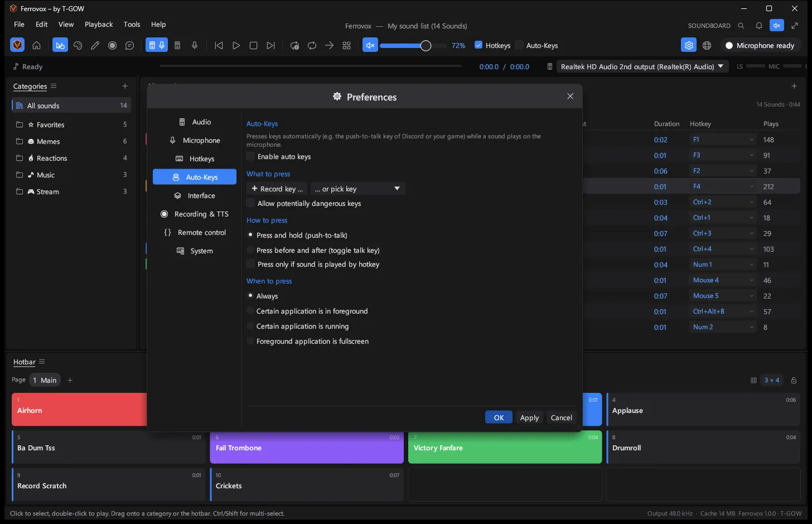Click the home icon in toolbar
Viewport: 812px width, 524px height.
point(36,46)
